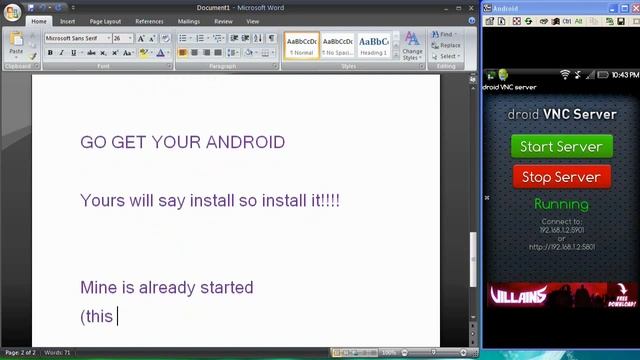
Task: Click Shrink Font icon
Action: click(152, 38)
